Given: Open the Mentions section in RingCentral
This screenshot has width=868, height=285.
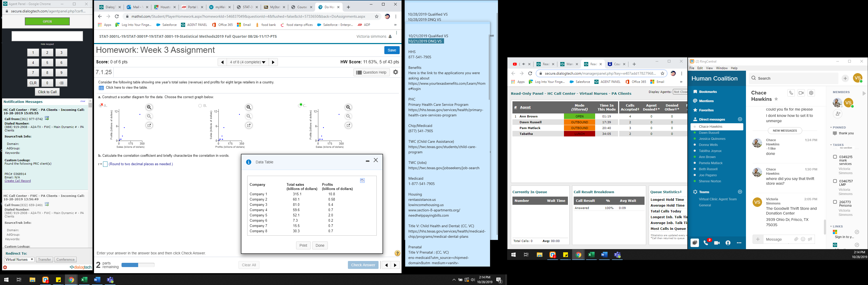Looking at the screenshot, I should tap(706, 101).
